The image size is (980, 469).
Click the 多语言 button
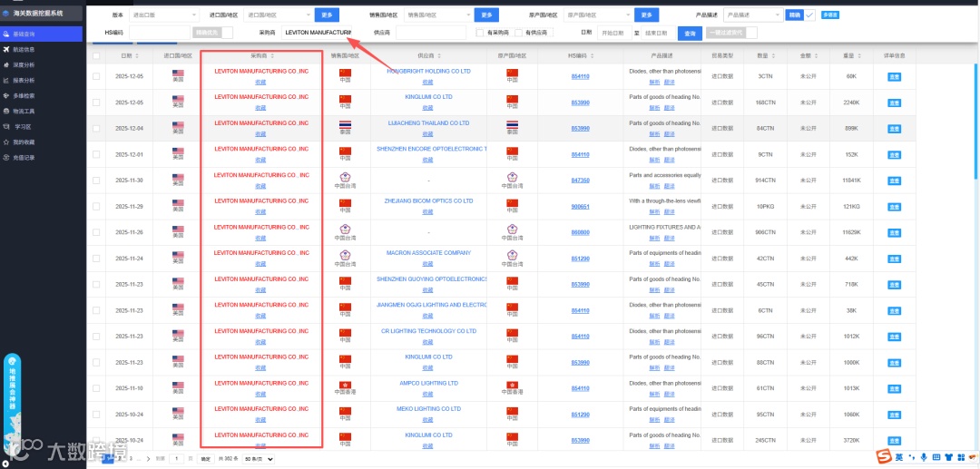tap(829, 15)
